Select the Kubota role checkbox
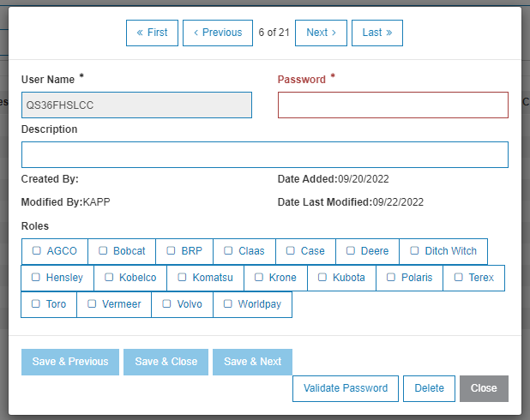 pos(322,278)
